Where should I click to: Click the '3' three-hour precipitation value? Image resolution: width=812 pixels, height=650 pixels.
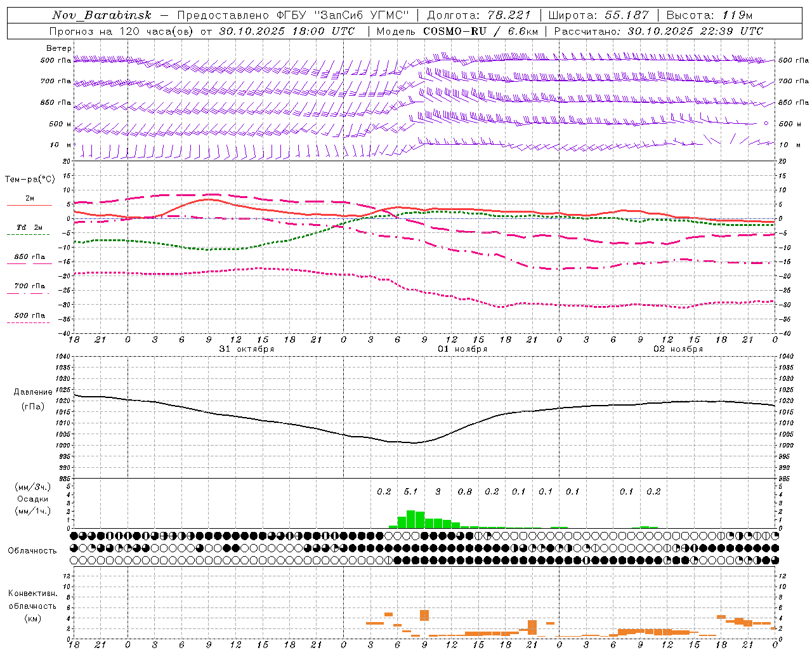point(438,491)
